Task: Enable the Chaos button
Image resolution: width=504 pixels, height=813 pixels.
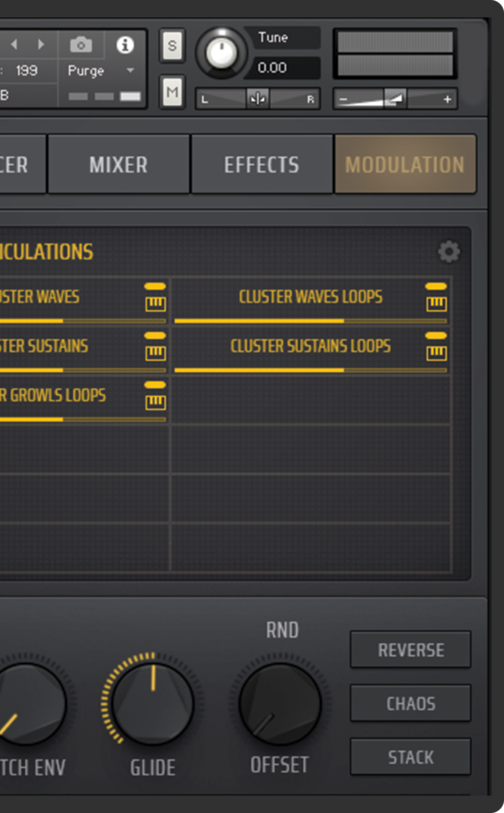Action: [411, 704]
